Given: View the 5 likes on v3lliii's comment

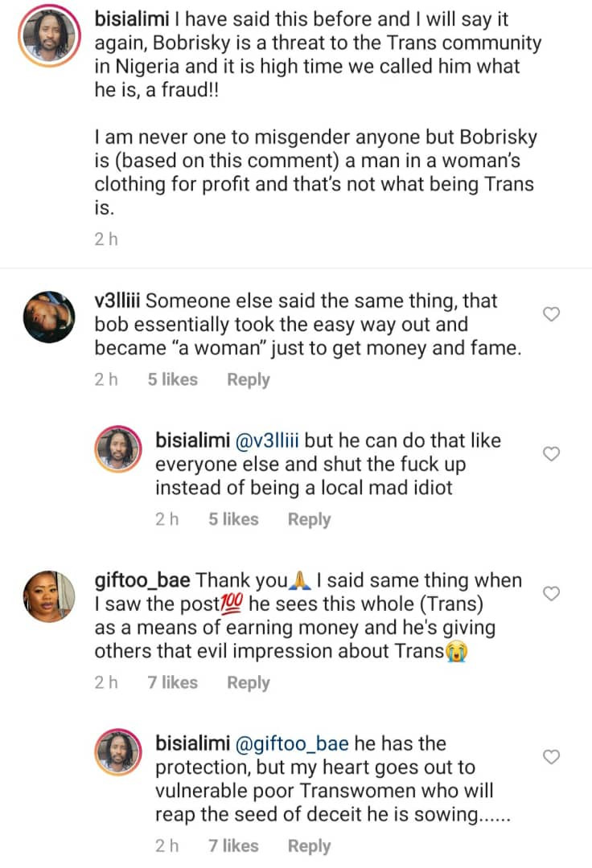Looking at the screenshot, I should (x=172, y=380).
